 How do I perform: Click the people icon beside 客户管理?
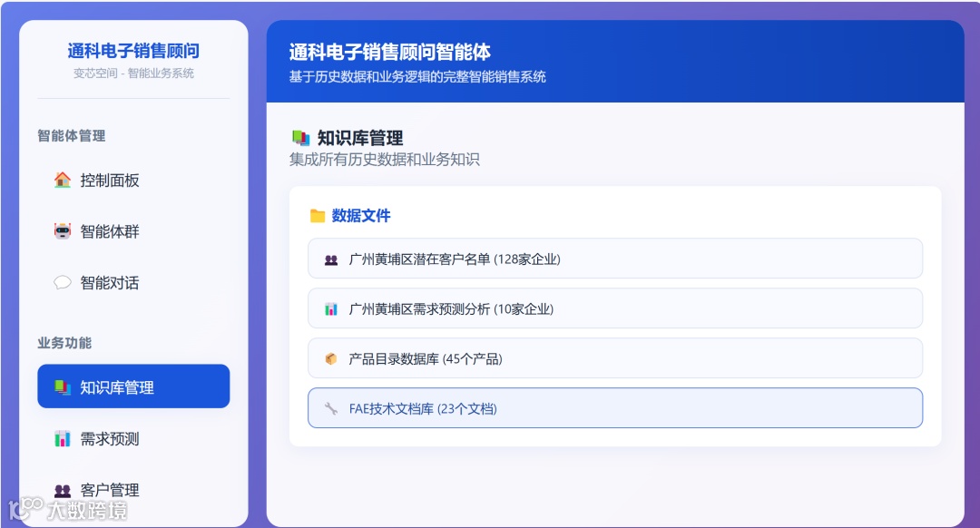[63, 491]
